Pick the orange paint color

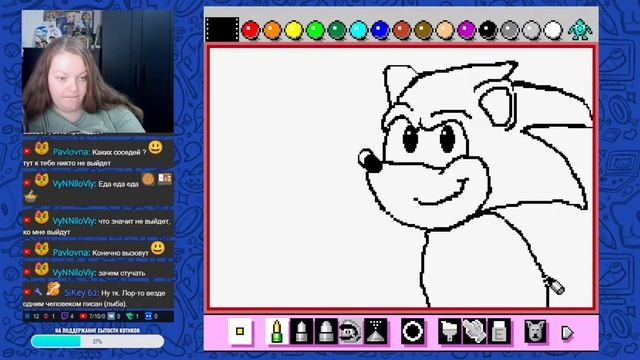(x=272, y=30)
